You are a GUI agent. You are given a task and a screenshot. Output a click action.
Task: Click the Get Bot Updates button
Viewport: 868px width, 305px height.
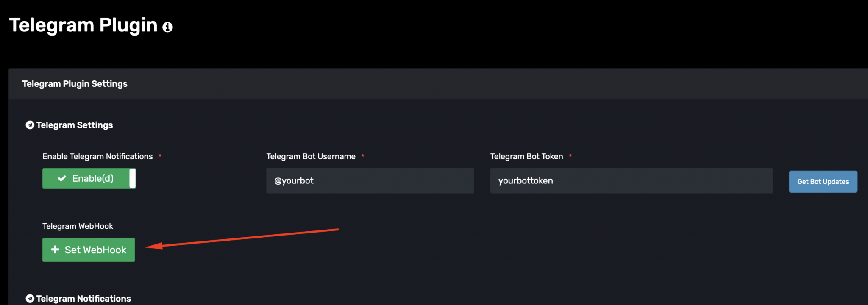[x=823, y=181]
